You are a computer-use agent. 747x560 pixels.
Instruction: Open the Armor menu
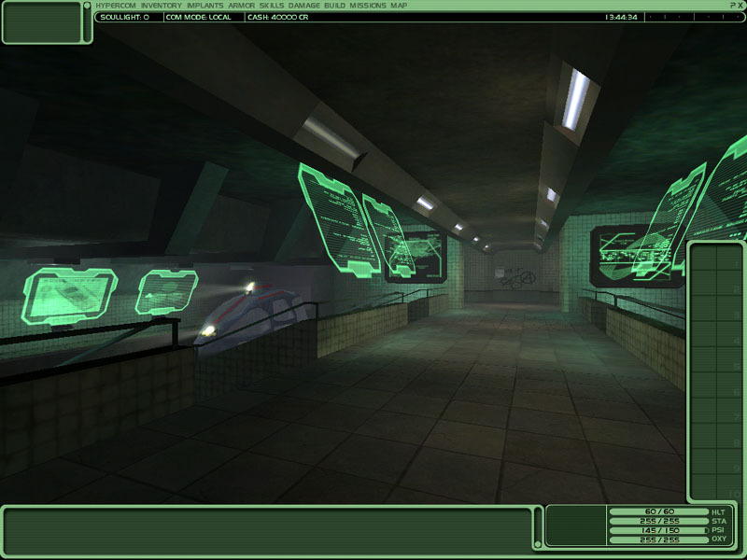[242, 6]
